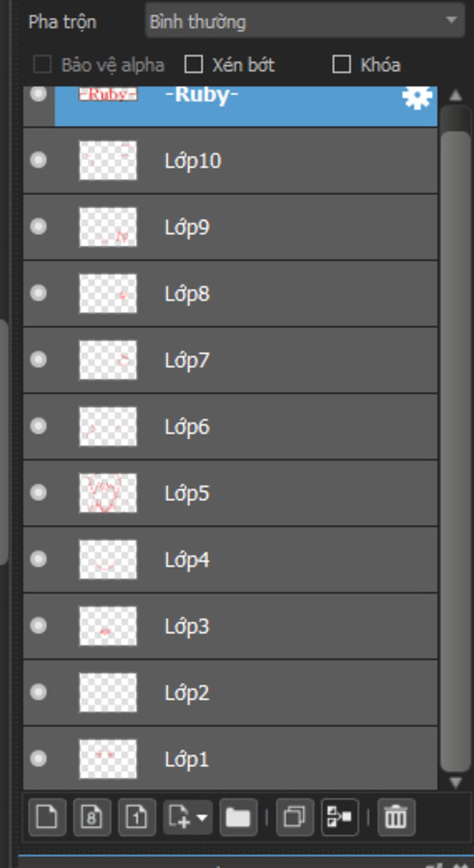Select the Lớp8 layer
474x868 pixels.
pyautogui.click(x=231, y=293)
